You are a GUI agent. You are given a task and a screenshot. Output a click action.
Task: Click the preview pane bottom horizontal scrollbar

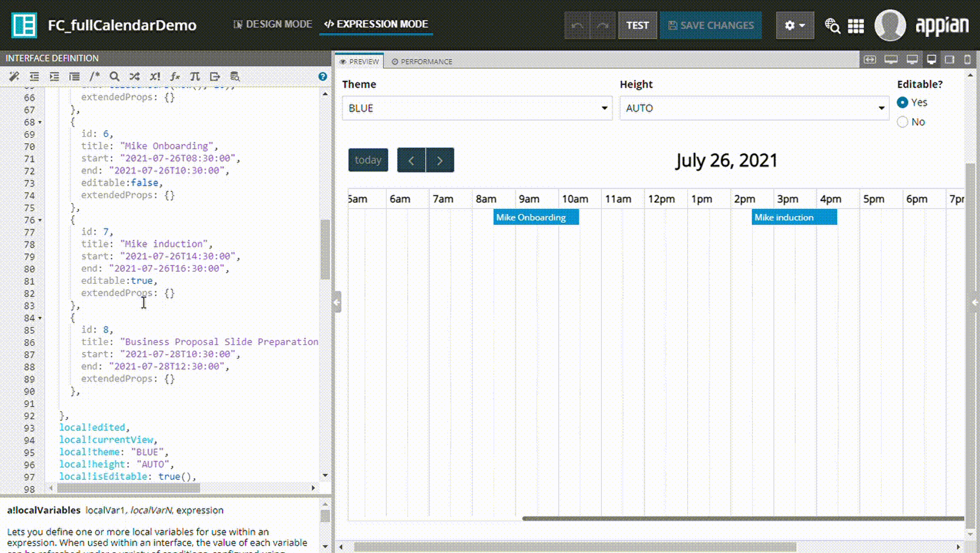click(575, 547)
